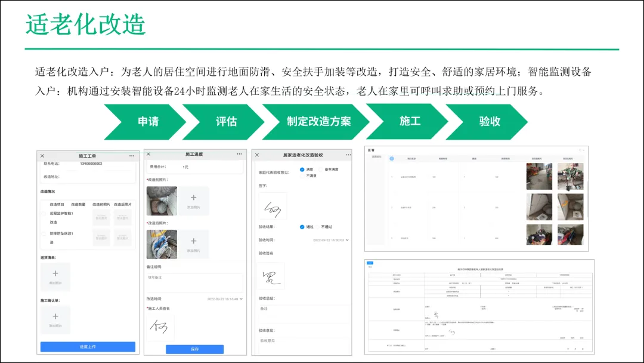644x363 pixels.
Task: Select 通过 for 验收结果
Action: pyautogui.click(x=302, y=227)
